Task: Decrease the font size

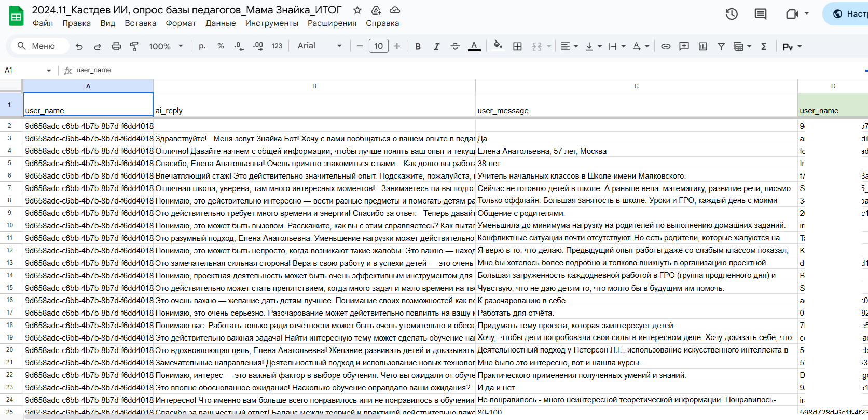Action: coord(360,46)
